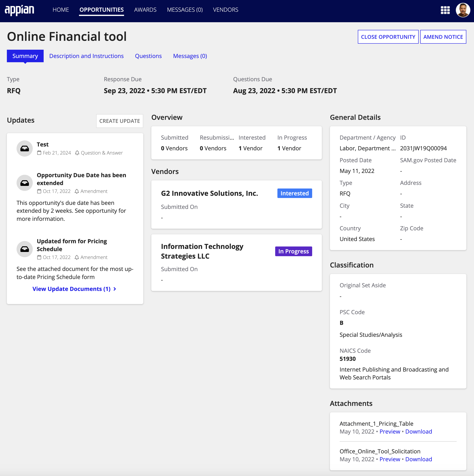This screenshot has width=474, height=476.
Task: Click 'Updated form for Pricing Schedule' title
Action: click(72, 245)
